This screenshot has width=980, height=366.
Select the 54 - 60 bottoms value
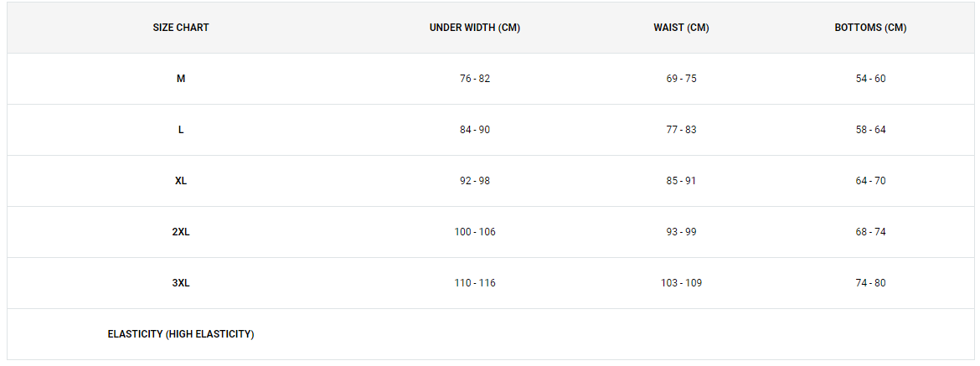coord(870,79)
